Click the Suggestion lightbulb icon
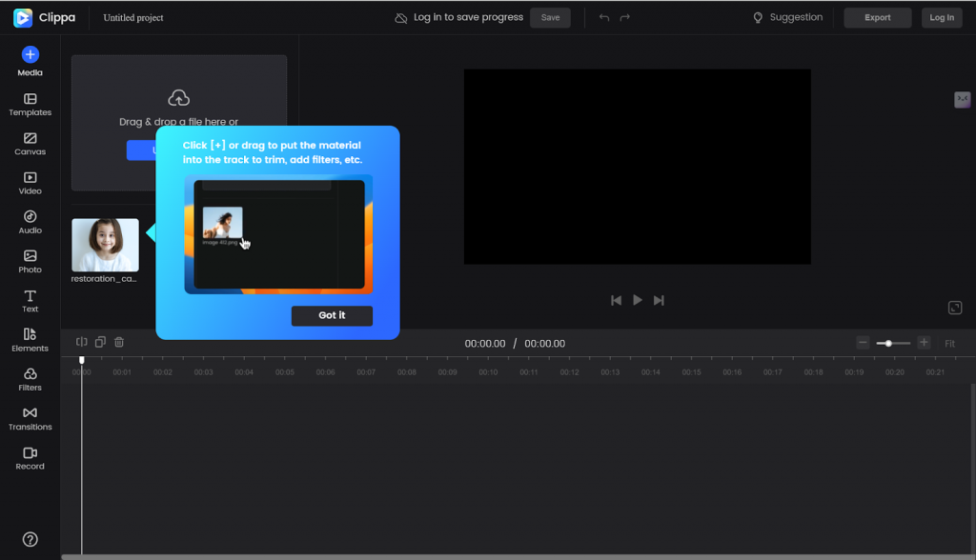This screenshot has width=976, height=560. 758,17
